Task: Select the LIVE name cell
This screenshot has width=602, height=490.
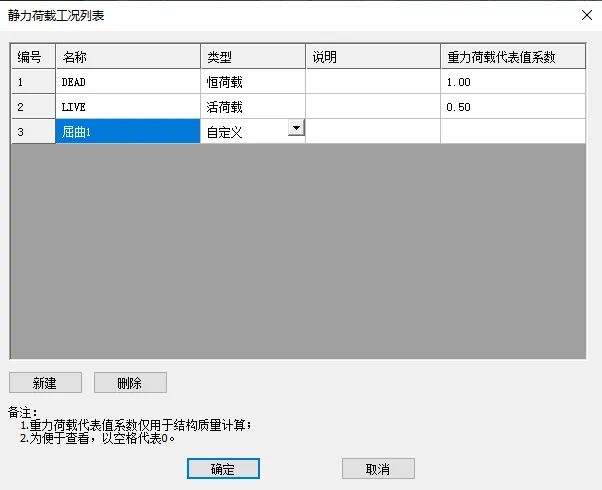Action: [x=128, y=107]
